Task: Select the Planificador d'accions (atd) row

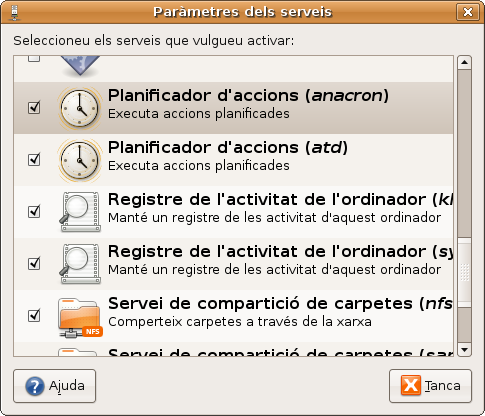Action: click(233, 160)
